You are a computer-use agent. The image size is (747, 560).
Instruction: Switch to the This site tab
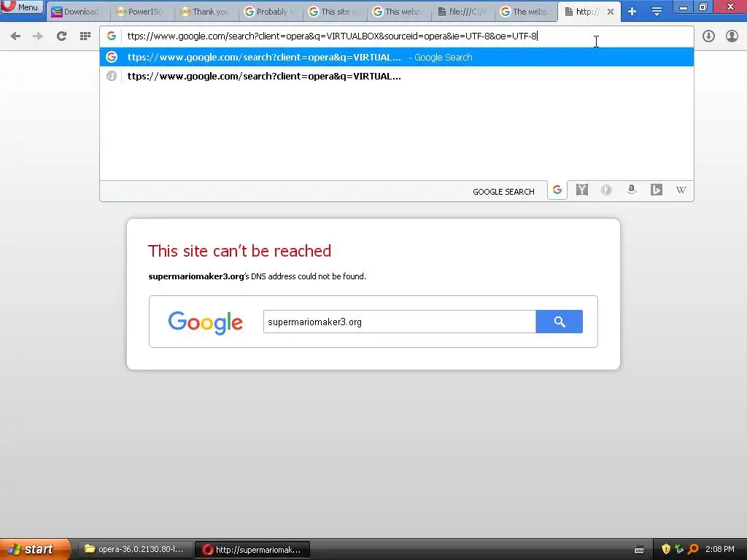[x=335, y=12]
